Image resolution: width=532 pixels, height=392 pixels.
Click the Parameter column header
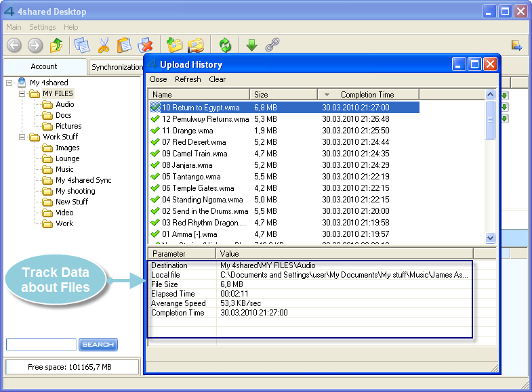182,253
